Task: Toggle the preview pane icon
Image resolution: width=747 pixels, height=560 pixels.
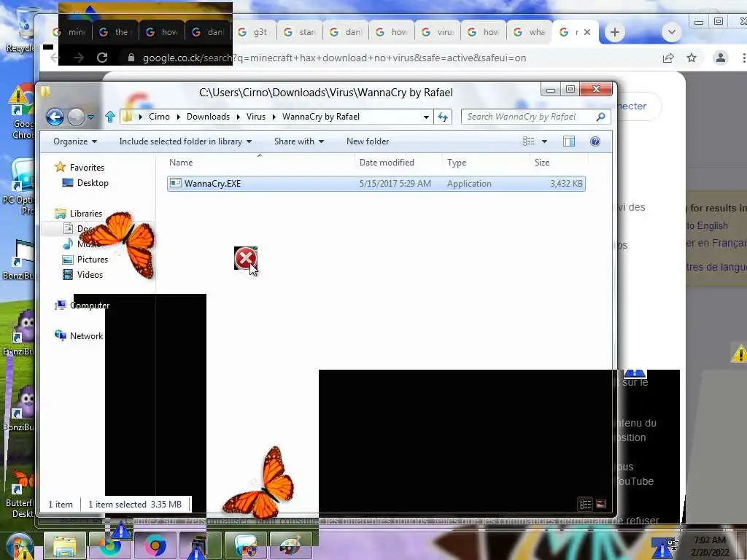Action: [x=569, y=141]
